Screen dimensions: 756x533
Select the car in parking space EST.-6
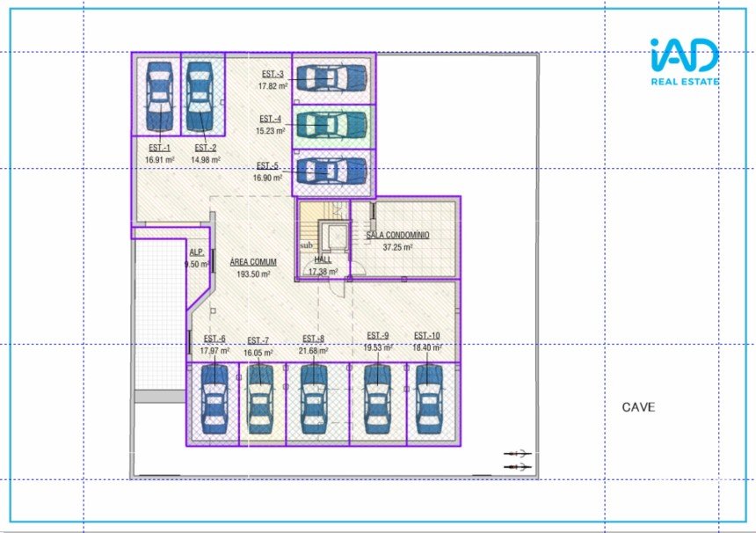(214, 398)
